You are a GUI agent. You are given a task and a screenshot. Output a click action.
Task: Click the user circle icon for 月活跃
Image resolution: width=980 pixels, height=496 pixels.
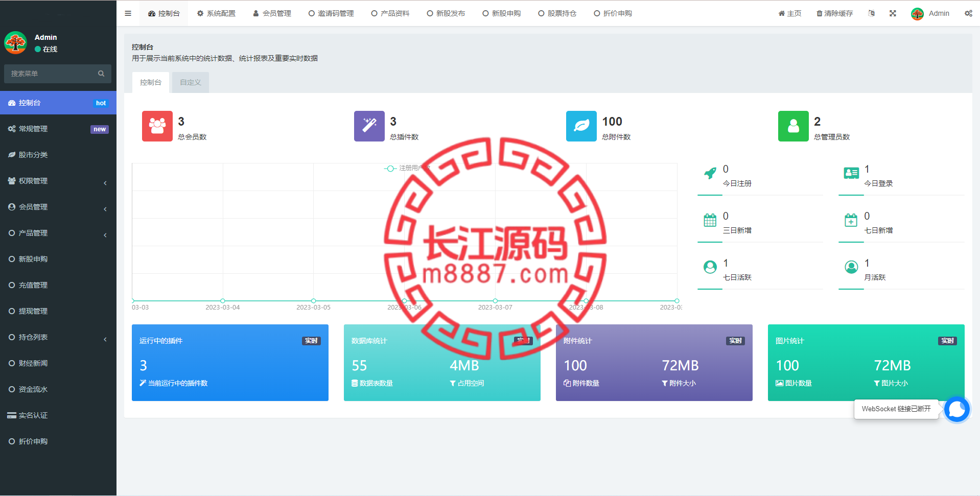point(851,267)
